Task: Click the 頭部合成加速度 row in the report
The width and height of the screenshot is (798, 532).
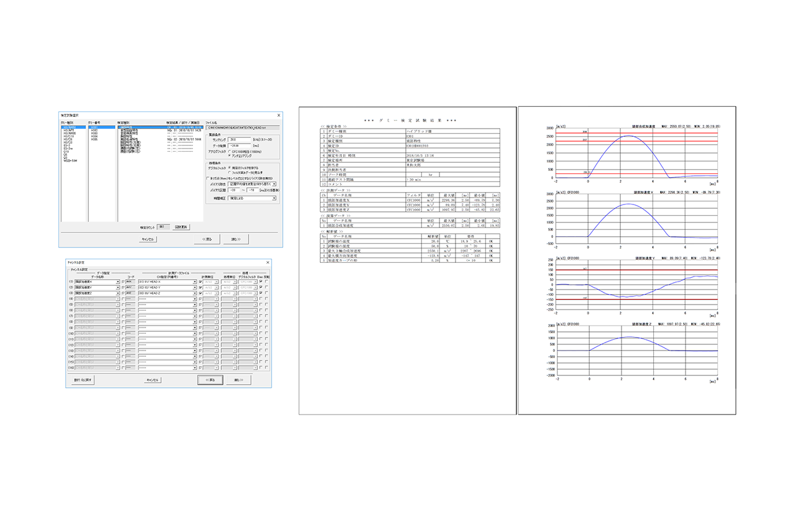Action: click(409, 226)
